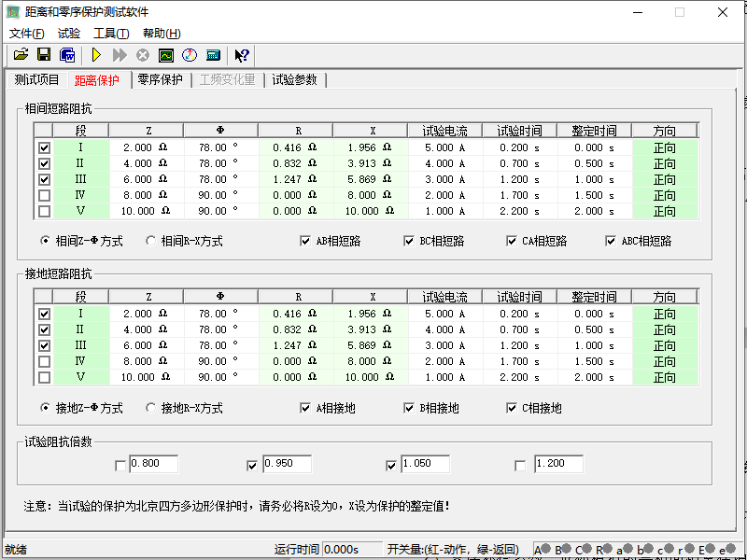Image resolution: width=747 pixels, height=560 pixels.
Task: Click the context help arrow icon
Action: pos(242,56)
